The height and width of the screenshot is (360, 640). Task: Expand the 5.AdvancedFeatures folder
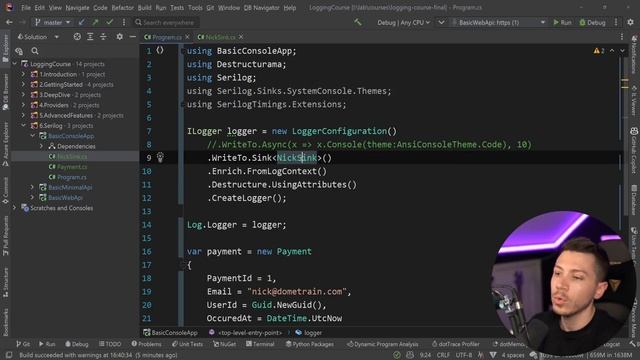click(23, 116)
